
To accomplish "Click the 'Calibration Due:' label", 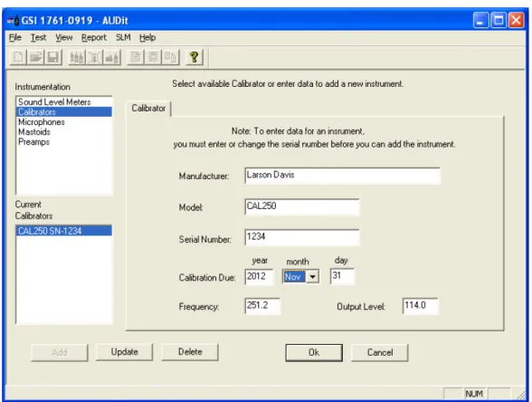I will tap(207, 278).
